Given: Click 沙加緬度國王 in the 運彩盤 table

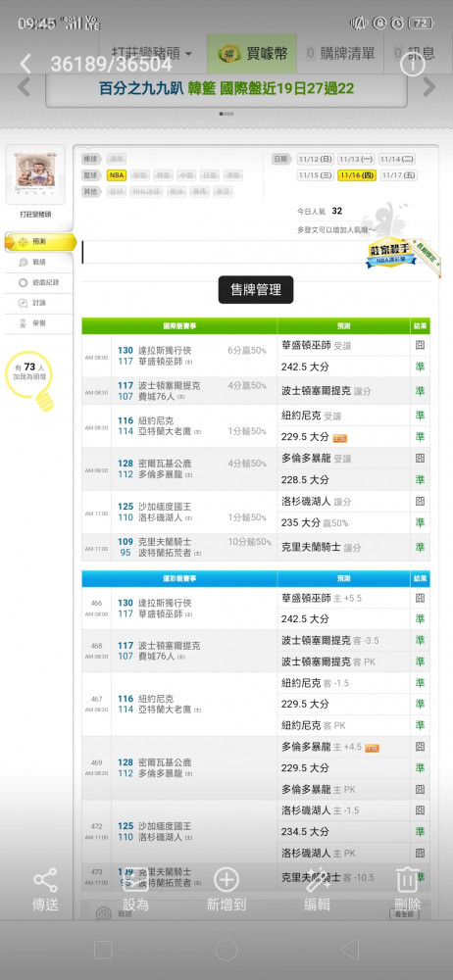Looking at the screenshot, I should [165, 826].
